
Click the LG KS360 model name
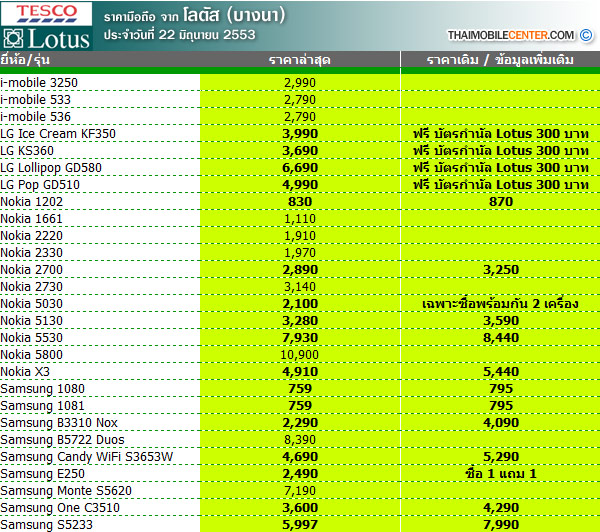27,150
